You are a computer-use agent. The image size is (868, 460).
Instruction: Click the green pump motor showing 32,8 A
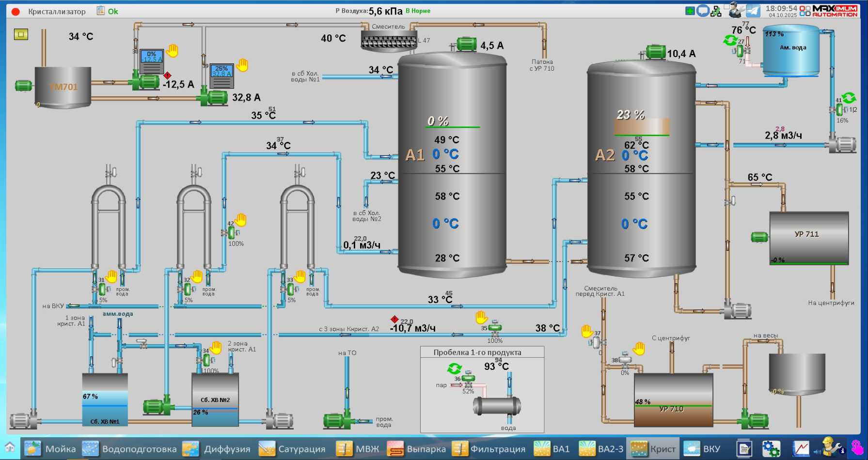coord(214,98)
